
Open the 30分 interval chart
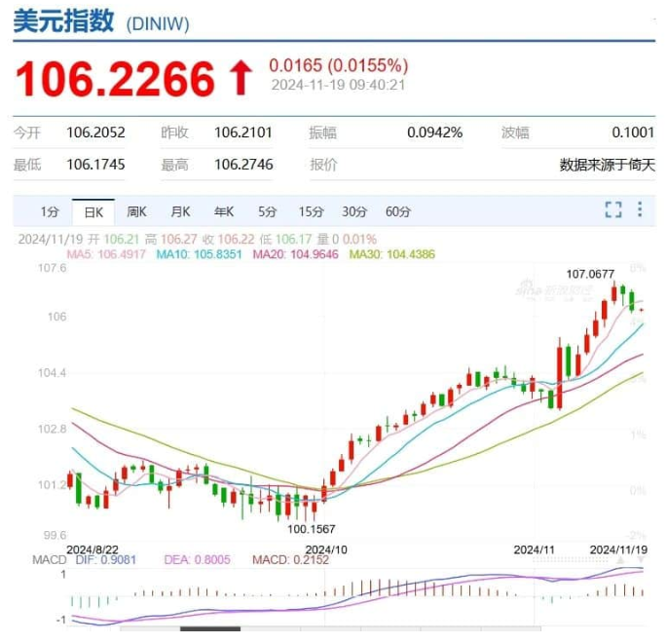354,211
